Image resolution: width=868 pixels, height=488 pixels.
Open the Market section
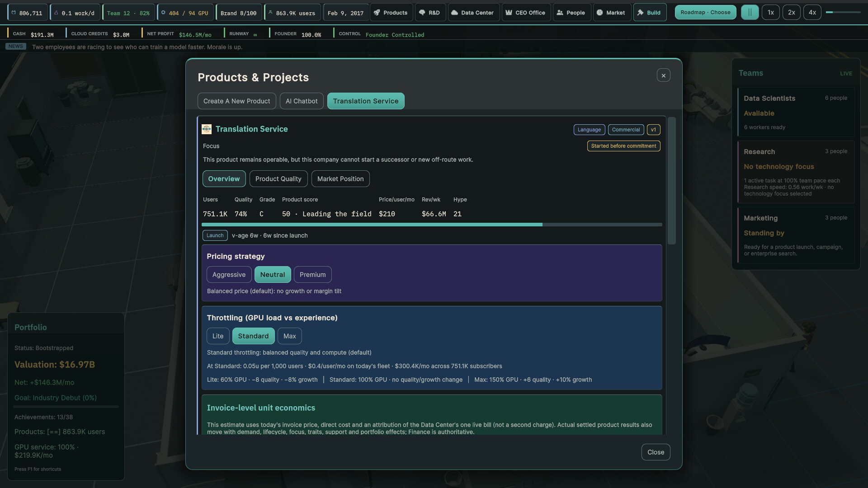pyautogui.click(x=611, y=13)
